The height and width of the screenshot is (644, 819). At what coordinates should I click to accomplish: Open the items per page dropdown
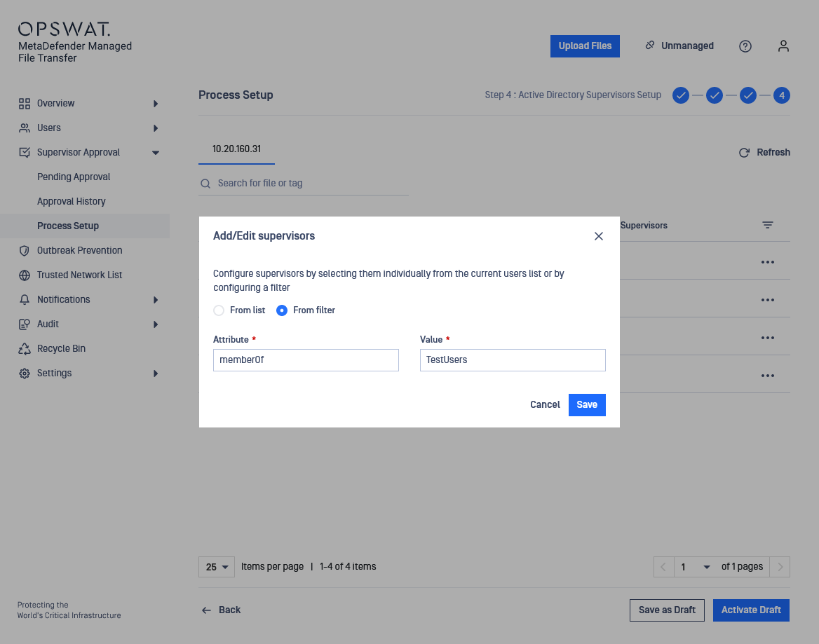click(x=217, y=567)
